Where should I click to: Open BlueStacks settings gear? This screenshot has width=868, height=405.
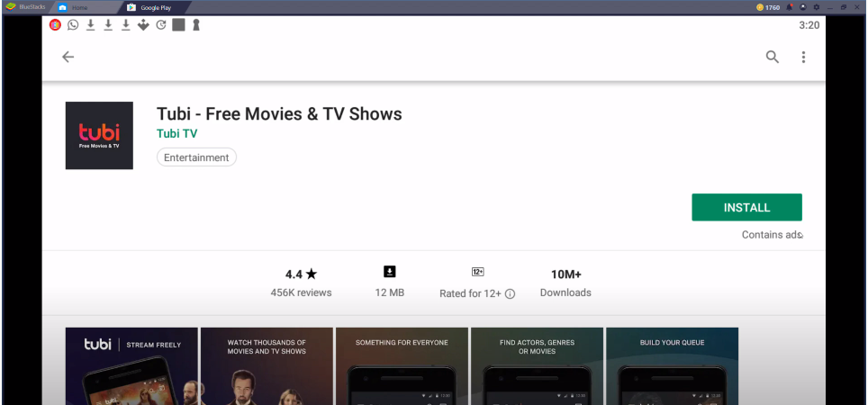[816, 7]
